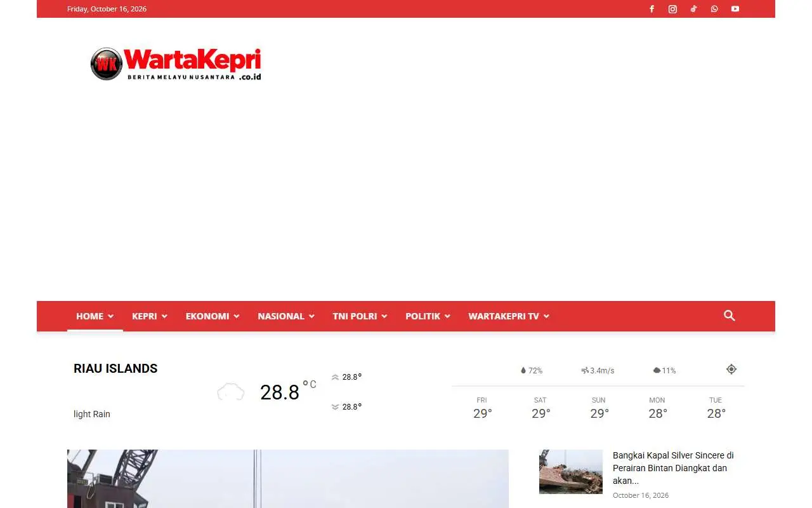Select the EKONOMI menu label

pos(207,316)
